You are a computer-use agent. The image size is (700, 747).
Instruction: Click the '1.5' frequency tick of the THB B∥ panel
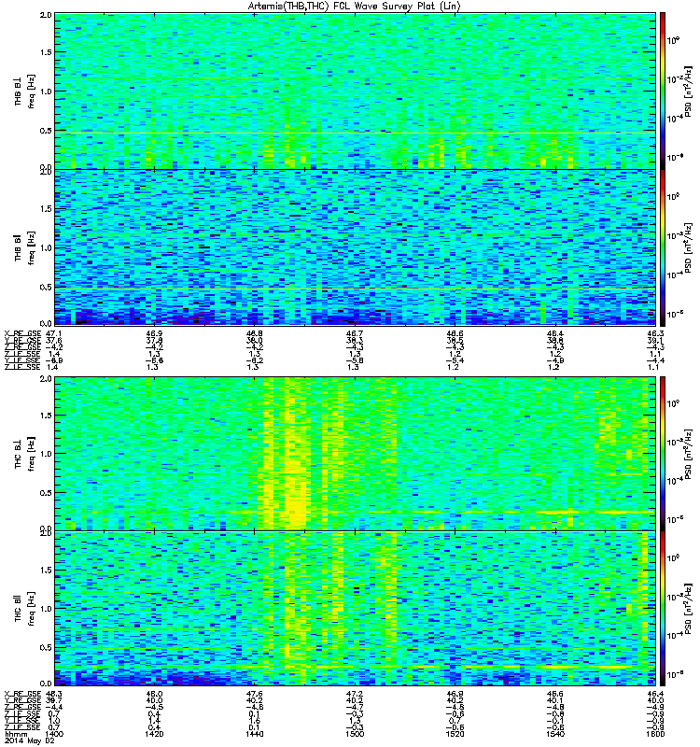tap(46, 208)
